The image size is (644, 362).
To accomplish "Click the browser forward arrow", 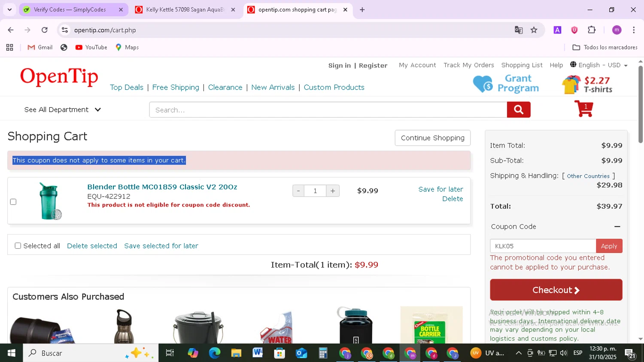I will pyautogui.click(x=27, y=30).
